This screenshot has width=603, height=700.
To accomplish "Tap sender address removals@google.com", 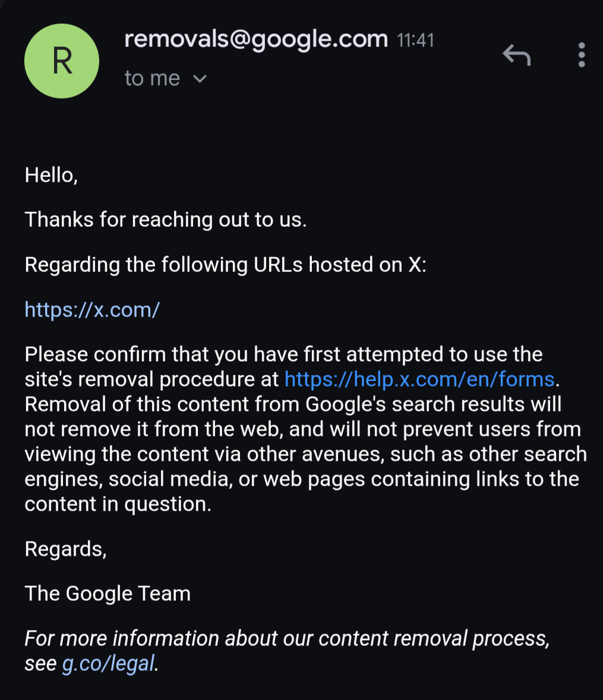I will (x=255, y=39).
